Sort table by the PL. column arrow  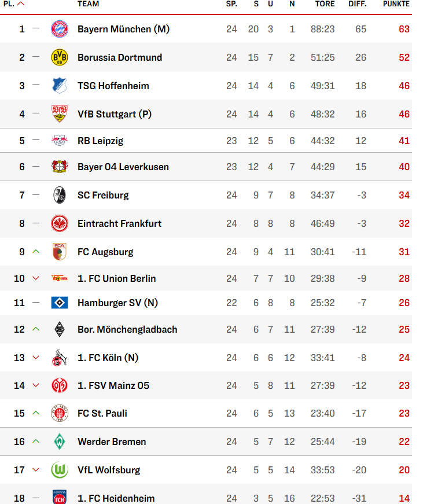(21, 4)
